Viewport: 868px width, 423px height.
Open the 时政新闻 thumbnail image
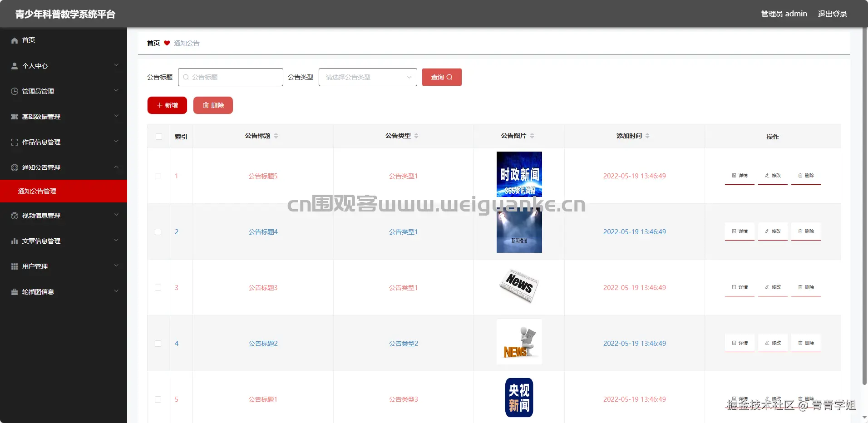(519, 174)
